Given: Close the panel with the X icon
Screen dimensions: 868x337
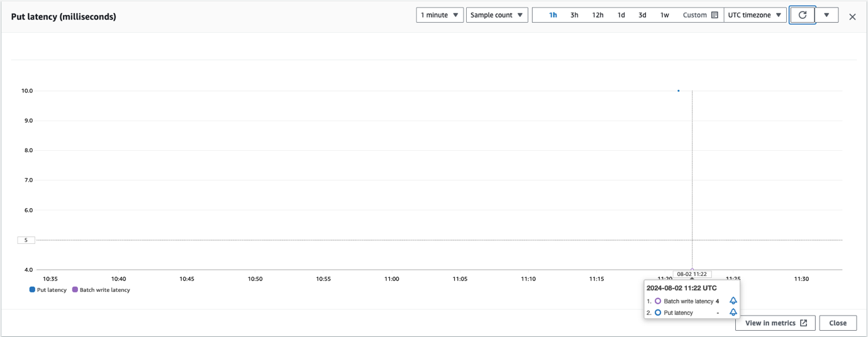Looking at the screenshot, I should tap(852, 17).
